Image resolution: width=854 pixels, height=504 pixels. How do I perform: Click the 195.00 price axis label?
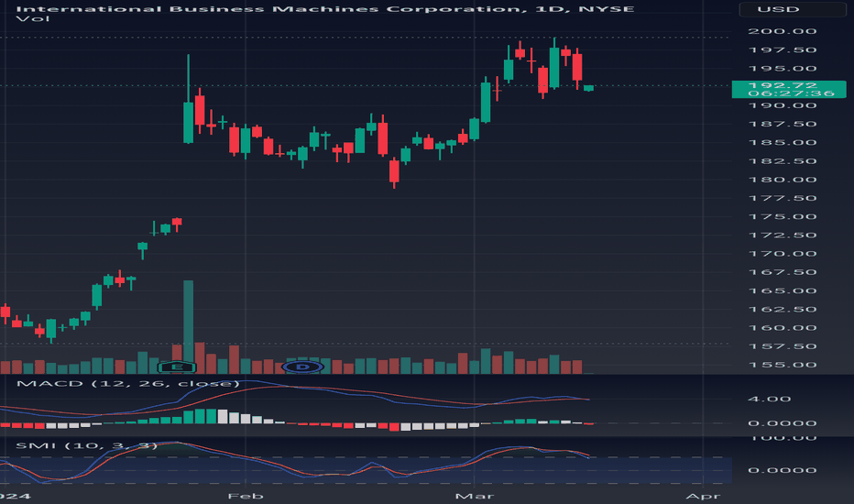tap(783, 69)
